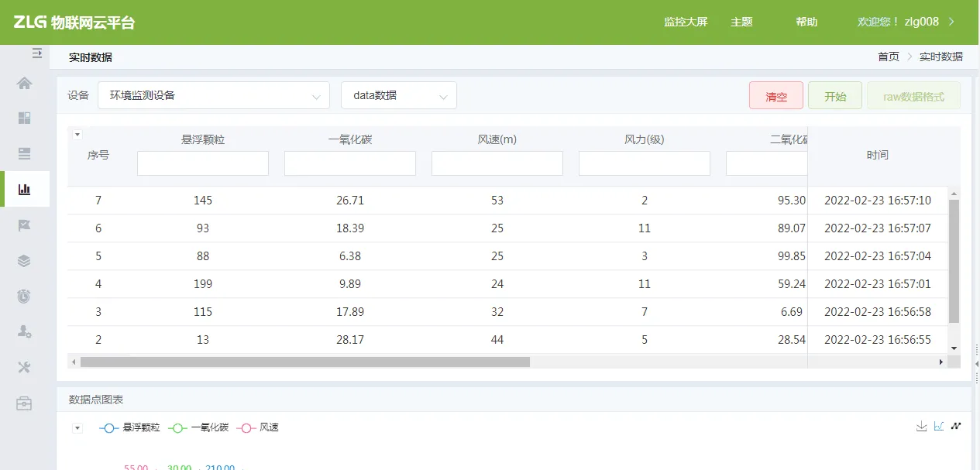Open 监控大屏 in the top menu
Screen dimensions: 980x470
tap(686, 22)
